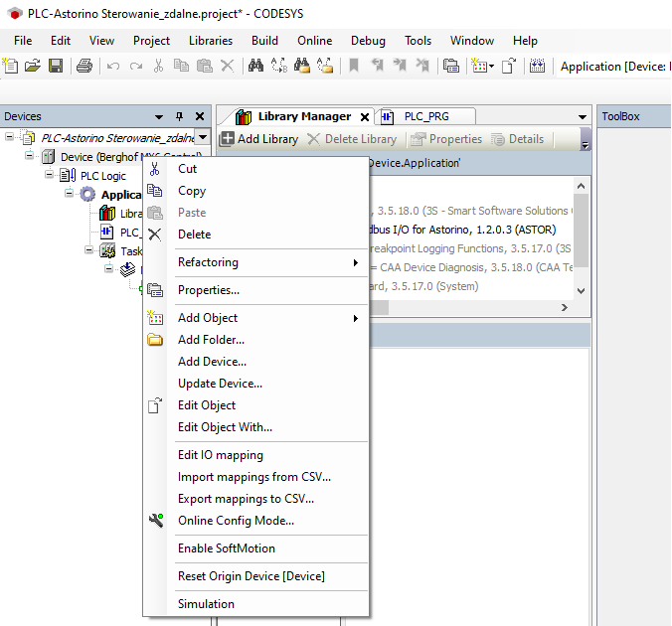Open the Build menu
The image size is (672, 626).
264,41
